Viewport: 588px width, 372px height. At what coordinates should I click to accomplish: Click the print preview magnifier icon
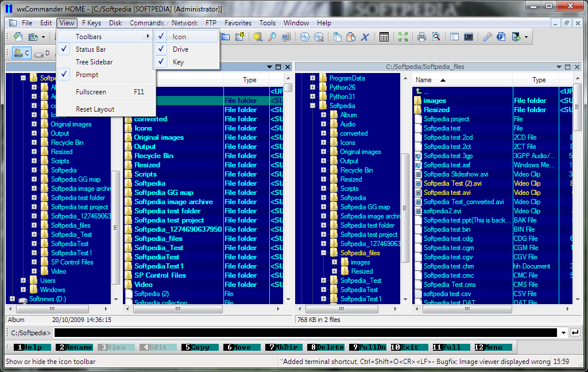click(436, 37)
